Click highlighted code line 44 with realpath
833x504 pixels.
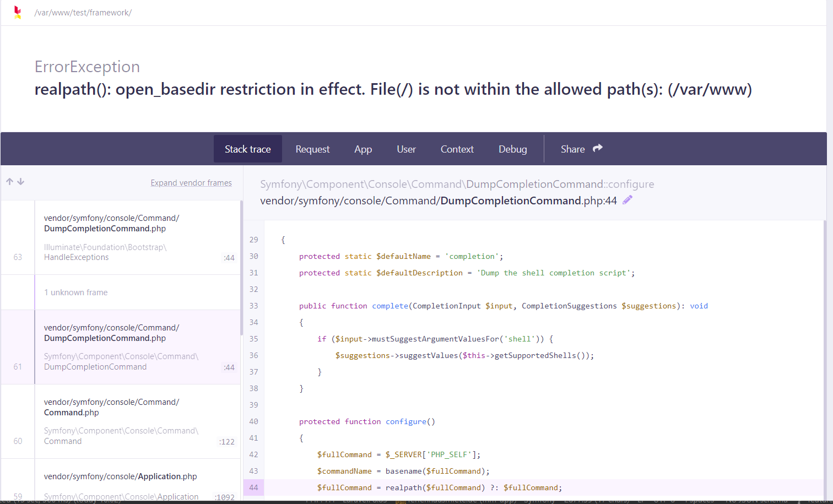pyautogui.click(x=439, y=487)
